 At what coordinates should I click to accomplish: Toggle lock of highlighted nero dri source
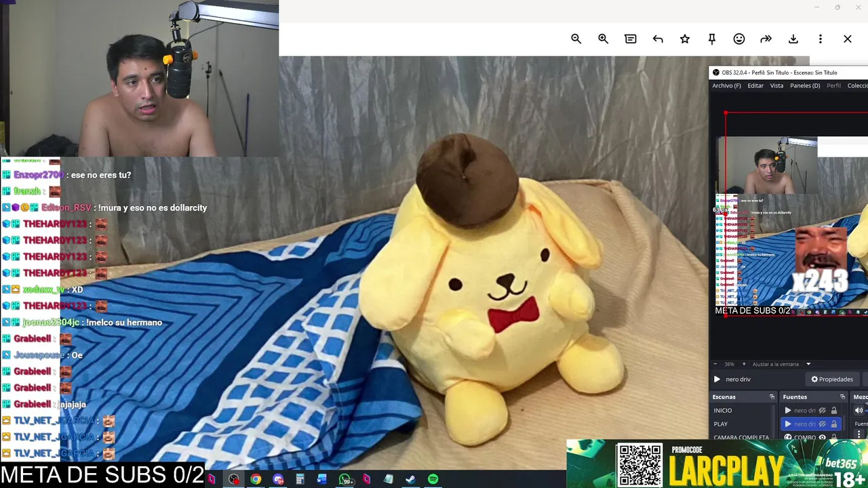(x=834, y=424)
